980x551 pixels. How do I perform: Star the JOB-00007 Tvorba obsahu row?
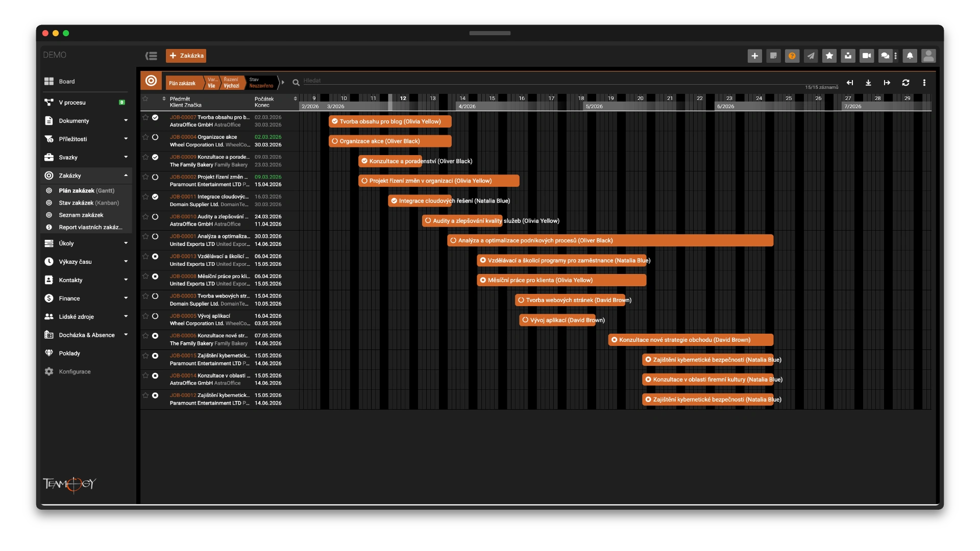[x=145, y=118]
